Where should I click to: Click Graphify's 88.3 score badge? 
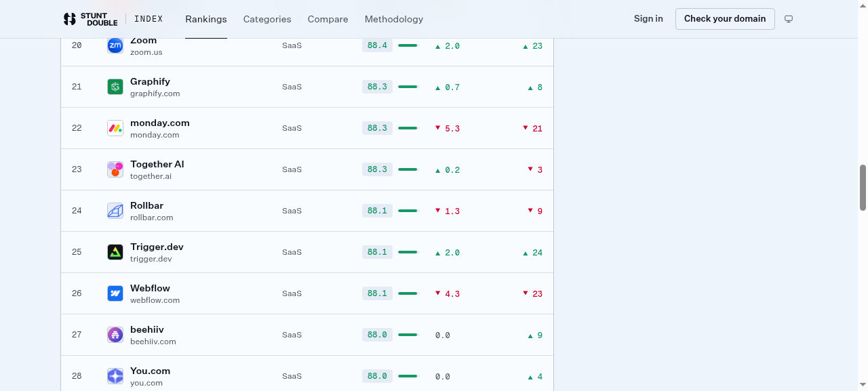tap(377, 87)
